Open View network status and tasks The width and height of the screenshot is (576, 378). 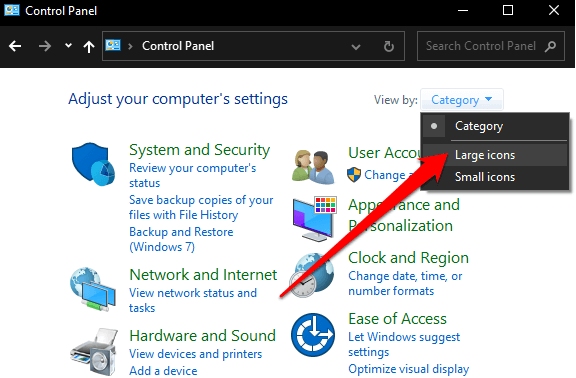pos(193,300)
